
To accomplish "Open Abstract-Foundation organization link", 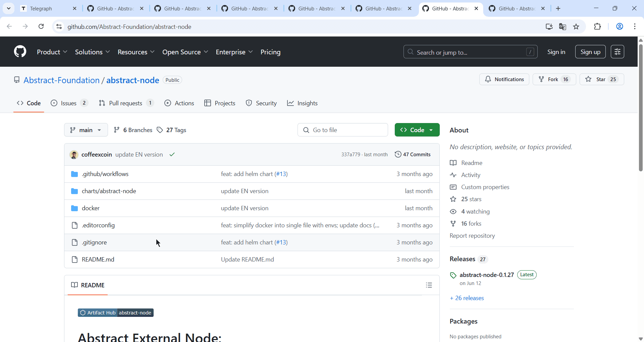I will 61,80.
